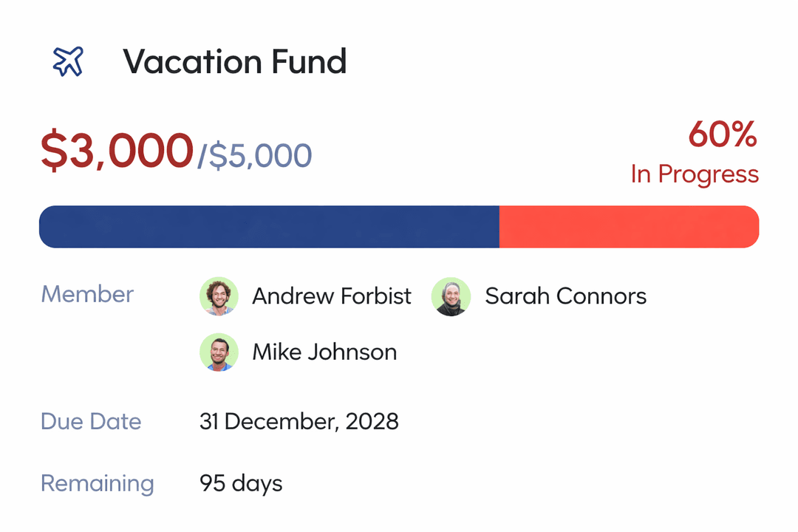
Task: Click the airplane icon beside Vacation Fund
Action: 68,61
